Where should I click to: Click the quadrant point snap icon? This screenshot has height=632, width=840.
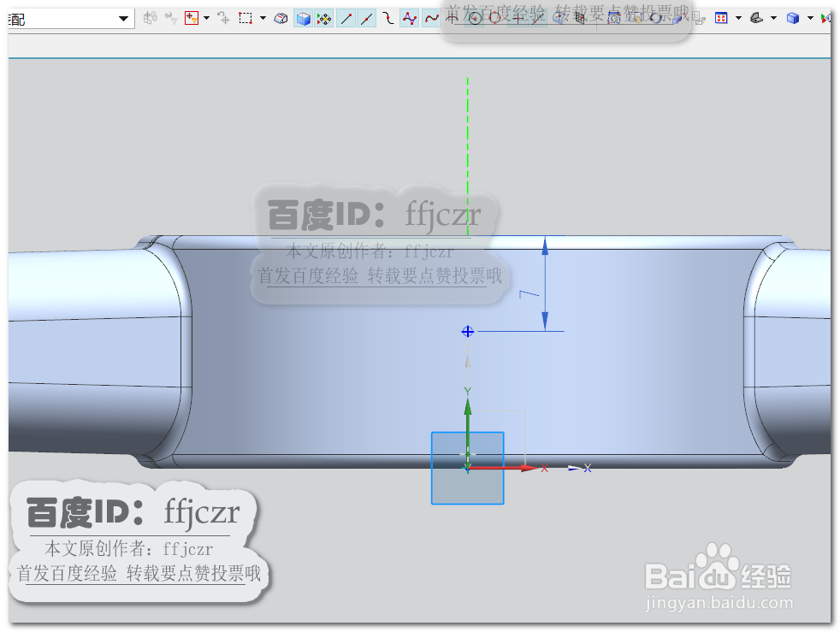coord(495,19)
